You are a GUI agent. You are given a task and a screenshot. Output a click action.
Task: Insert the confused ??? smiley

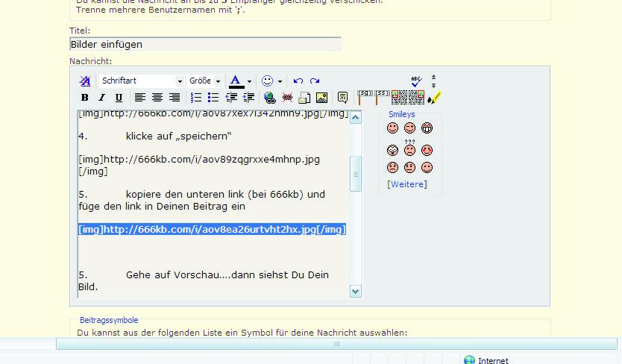[409, 148]
